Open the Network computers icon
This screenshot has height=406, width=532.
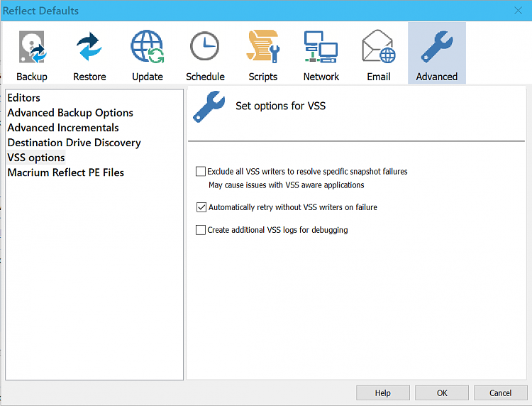click(x=321, y=47)
